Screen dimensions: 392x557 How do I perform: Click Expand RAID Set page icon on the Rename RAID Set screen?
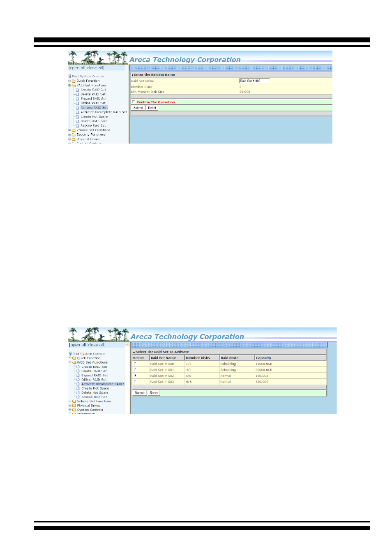[77, 99]
